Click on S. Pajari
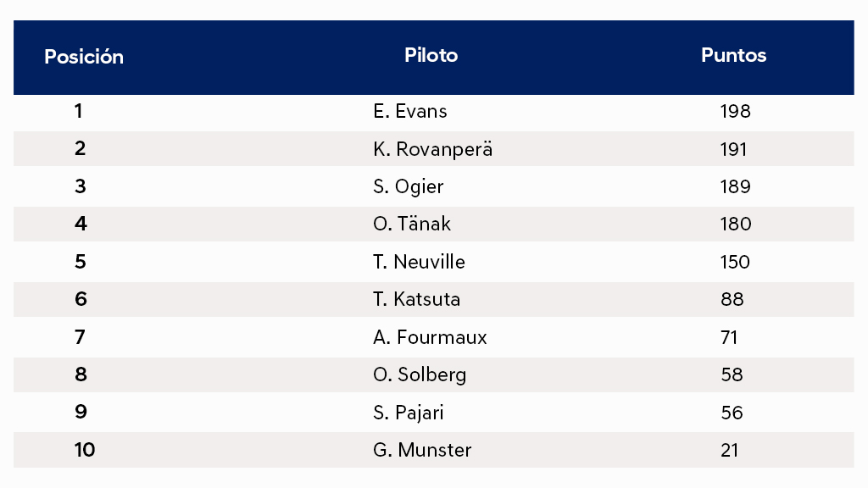This screenshot has width=868, height=488. [x=409, y=413]
